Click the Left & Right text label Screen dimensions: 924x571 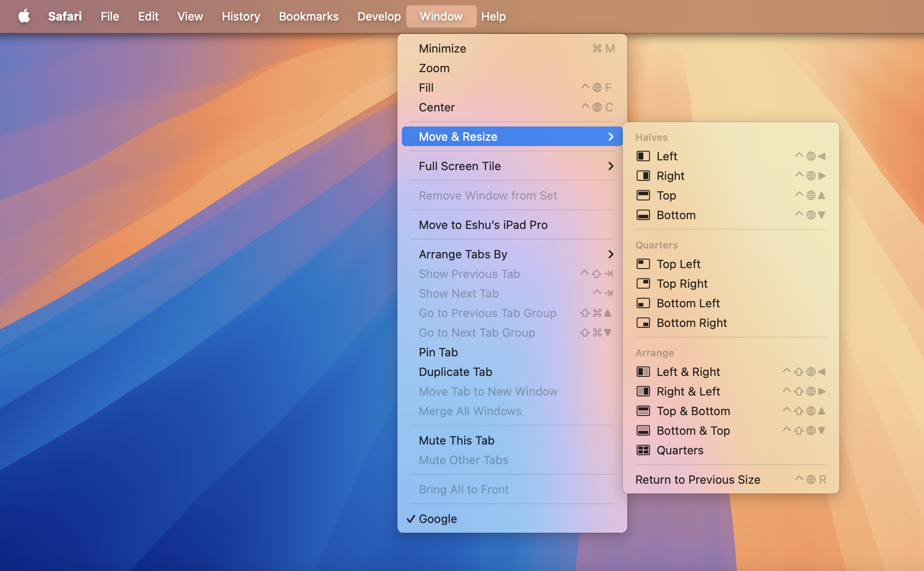point(688,372)
